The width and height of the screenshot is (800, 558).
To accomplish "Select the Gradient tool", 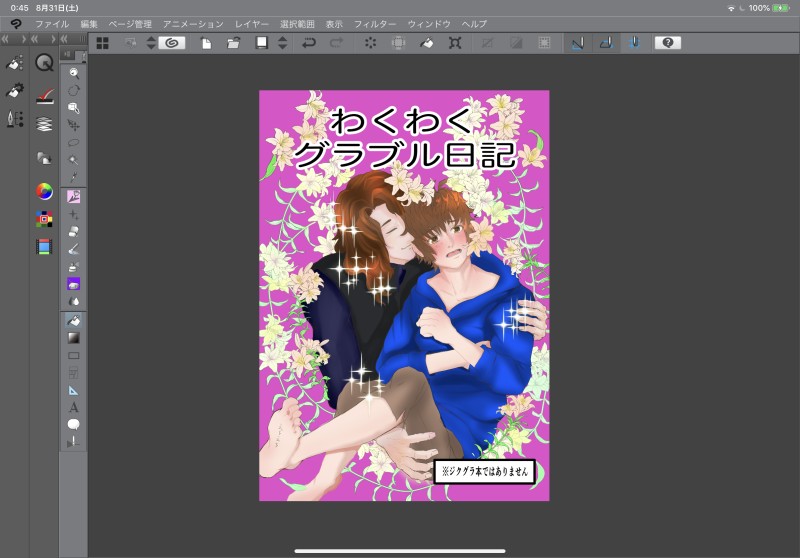I will 74,338.
